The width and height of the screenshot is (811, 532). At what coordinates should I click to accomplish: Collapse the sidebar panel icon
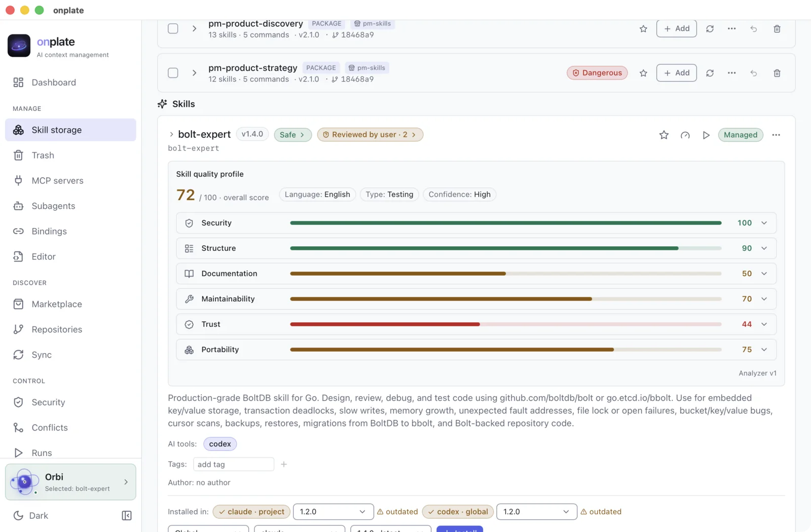click(x=127, y=516)
